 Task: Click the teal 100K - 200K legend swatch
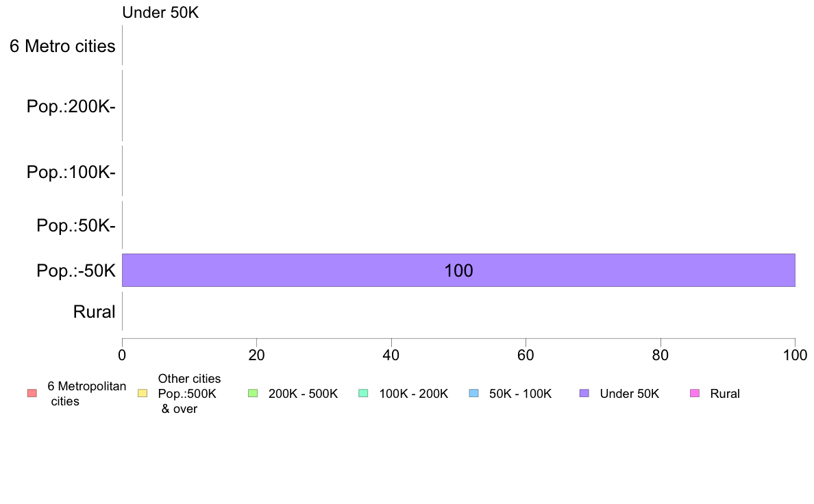(363, 394)
